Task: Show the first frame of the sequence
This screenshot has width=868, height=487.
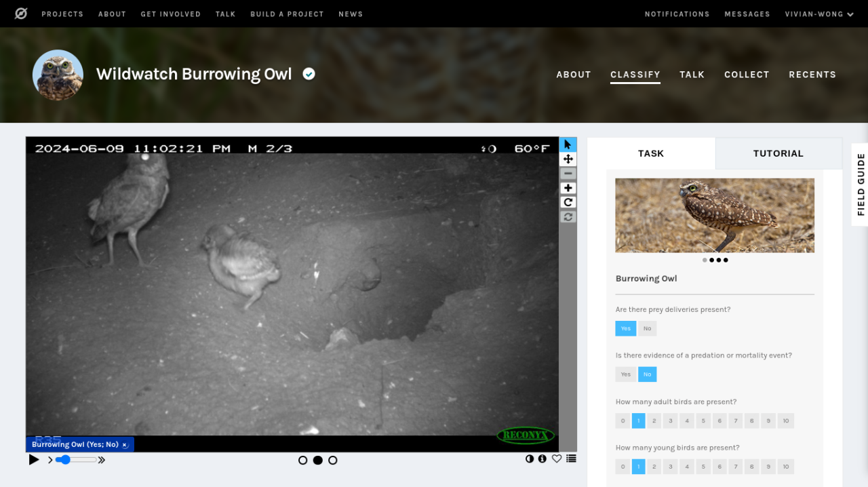Action: coord(303,461)
